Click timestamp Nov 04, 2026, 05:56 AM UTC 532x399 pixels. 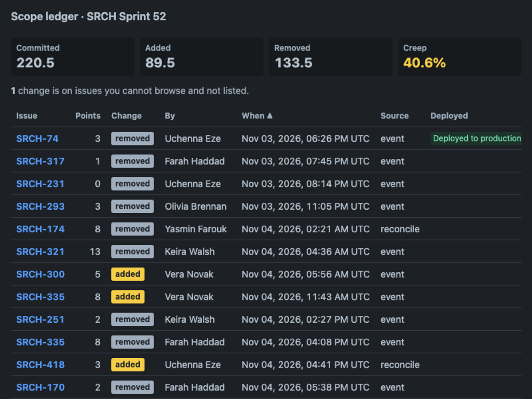(x=305, y=274)
